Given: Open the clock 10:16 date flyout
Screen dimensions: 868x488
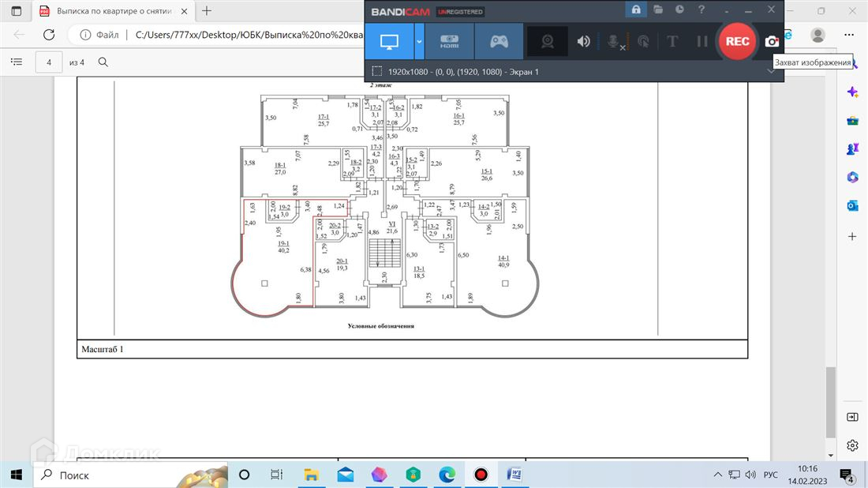Looking at the screenshot, I should click(808, 475).
